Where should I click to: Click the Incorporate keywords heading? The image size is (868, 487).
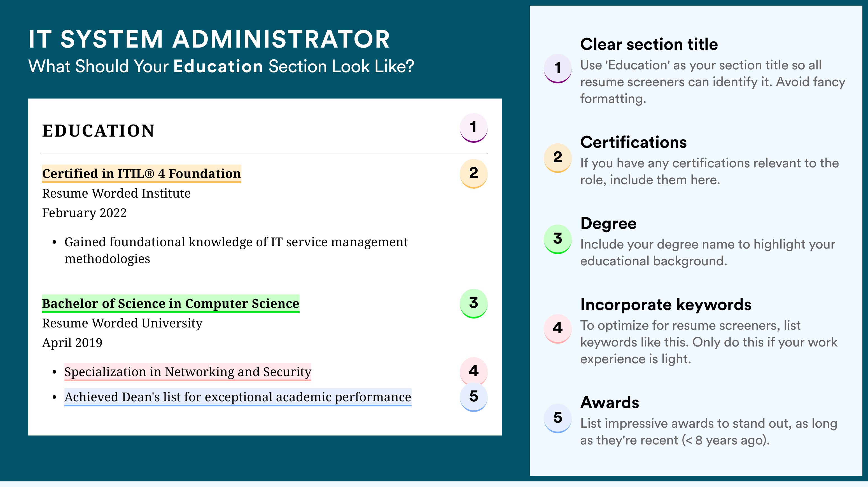point(666,305)
